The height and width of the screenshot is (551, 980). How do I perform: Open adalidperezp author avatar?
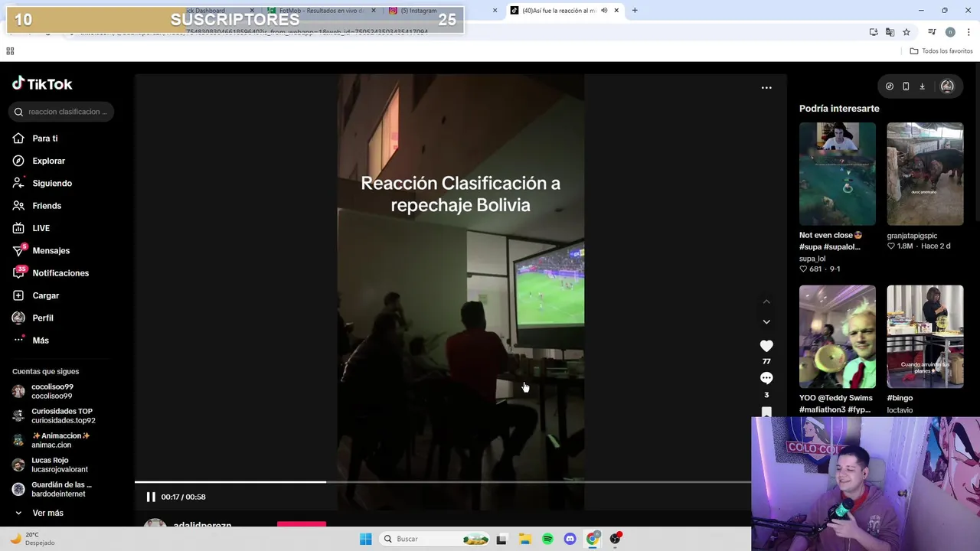click(x=155, y=523)
